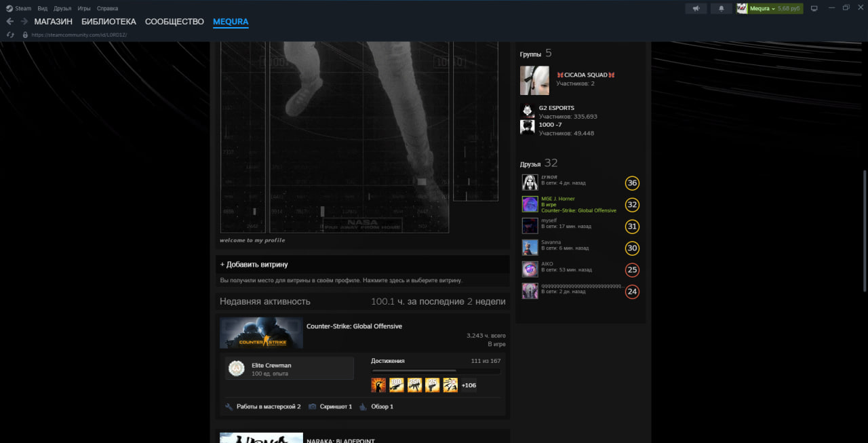Click the + Добавить витрину button
This screenshot has width=868, height=443.
[254, 265]
